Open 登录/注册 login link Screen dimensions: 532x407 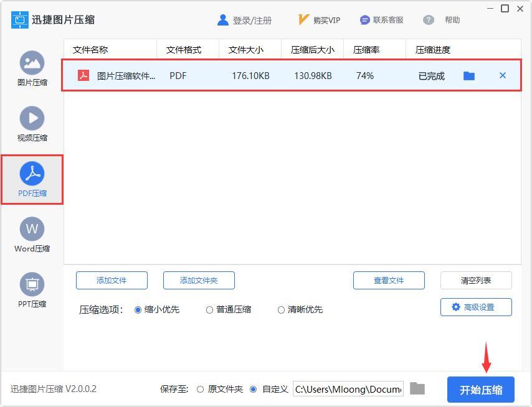[x=252, y=21]
